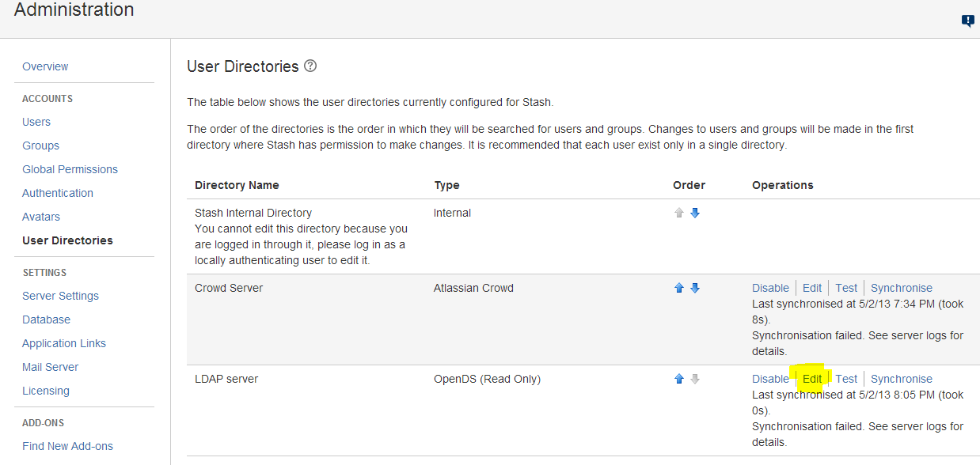
Task: Open Mail Server configuration
Action: 51,367
